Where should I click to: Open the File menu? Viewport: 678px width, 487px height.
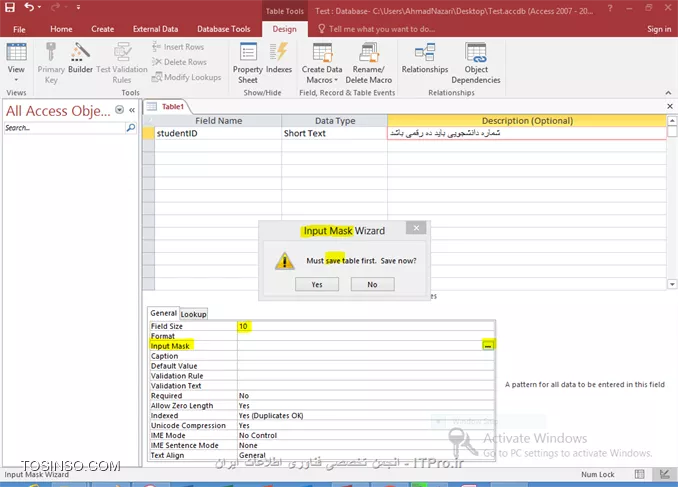point(19,29)
